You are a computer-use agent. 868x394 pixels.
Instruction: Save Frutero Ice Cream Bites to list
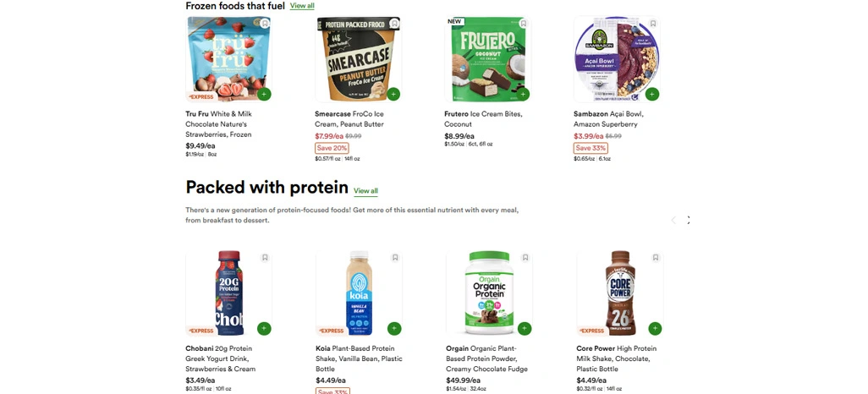click(524, 24)
